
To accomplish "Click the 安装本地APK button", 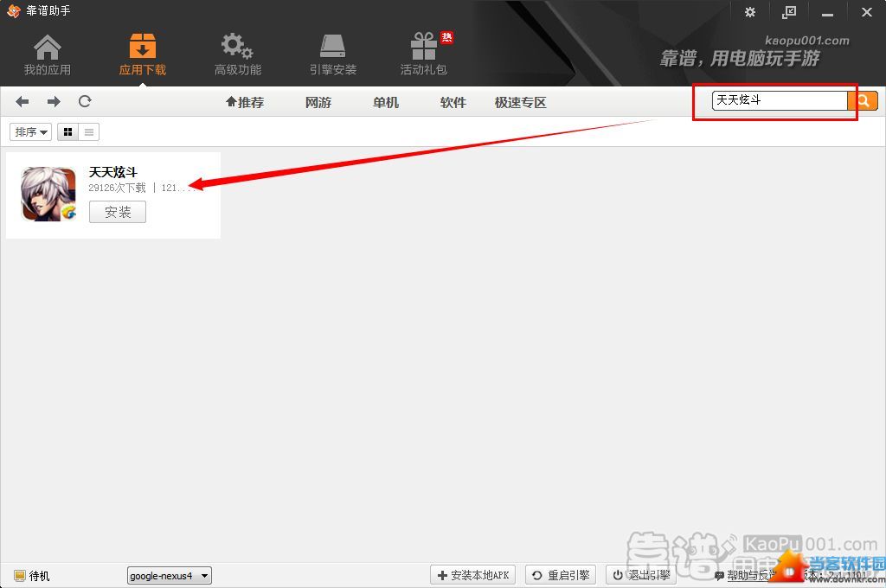I will pos(473,575).
